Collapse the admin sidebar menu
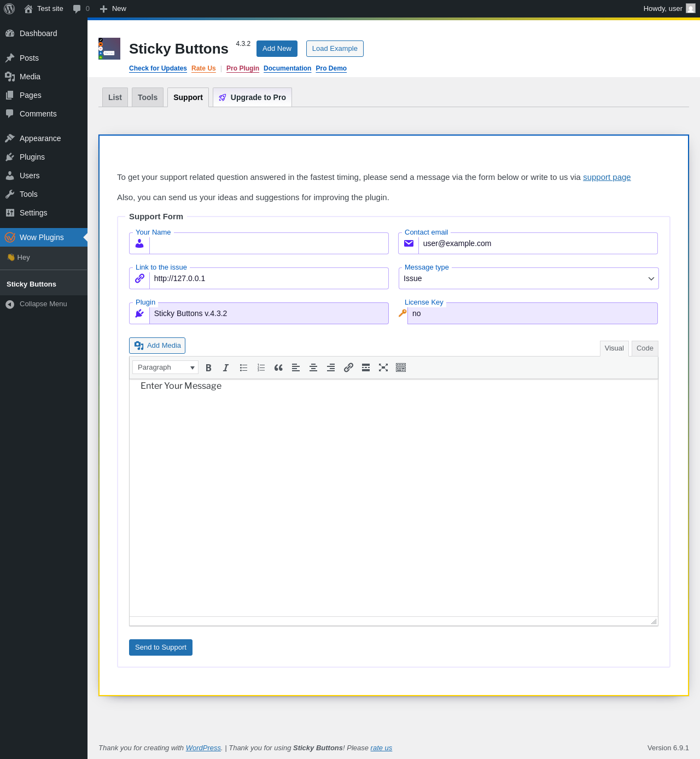Viewport: 700px width, 759px height. pyautogui.click(x=44, y=304)
